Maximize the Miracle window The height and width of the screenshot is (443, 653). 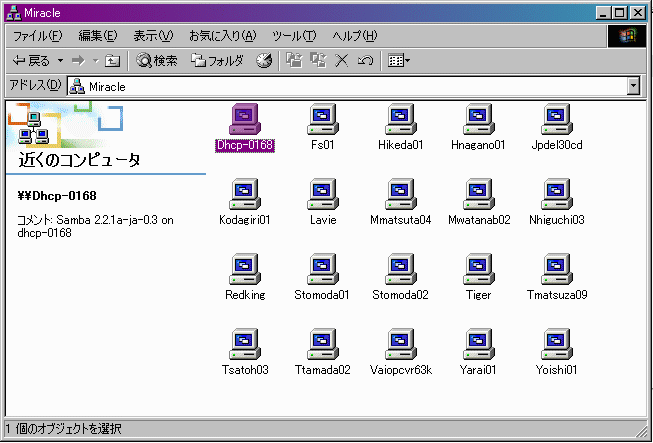click(x=620, y=13)
